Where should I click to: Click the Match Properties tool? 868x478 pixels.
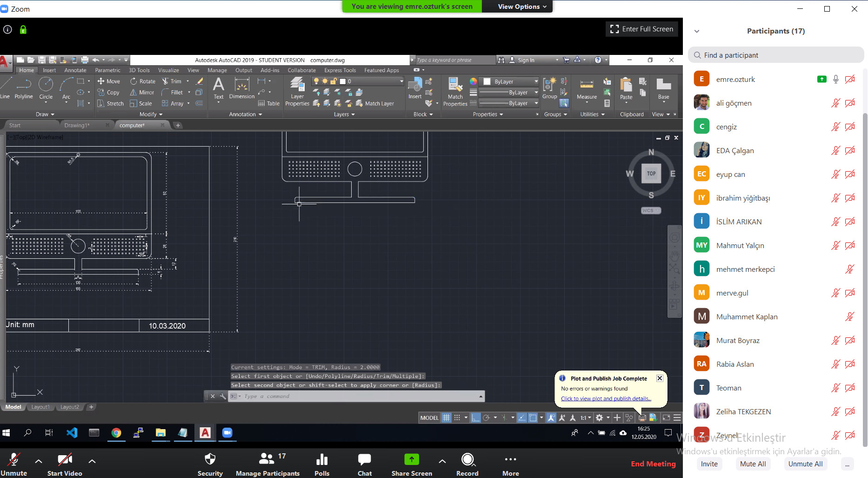455,92
